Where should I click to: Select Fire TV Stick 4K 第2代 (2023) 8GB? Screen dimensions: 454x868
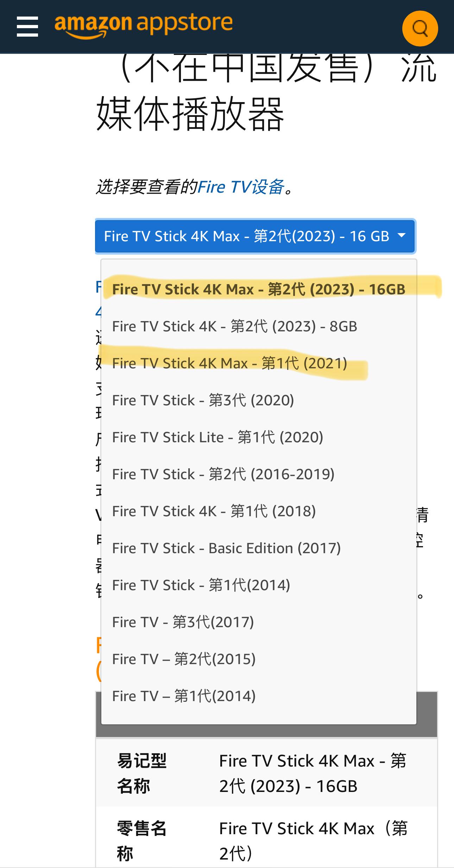(234, 326)
